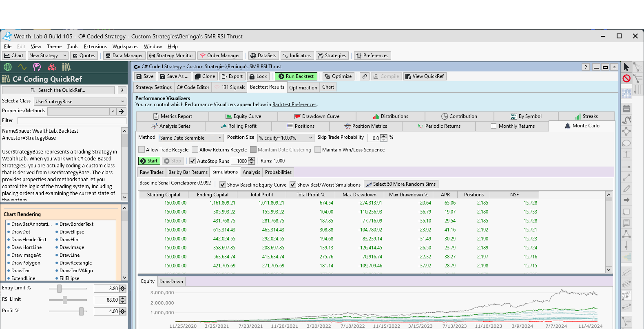
Task: Open the Drawdown Curve visualizer tab
Action: (316, 116)
